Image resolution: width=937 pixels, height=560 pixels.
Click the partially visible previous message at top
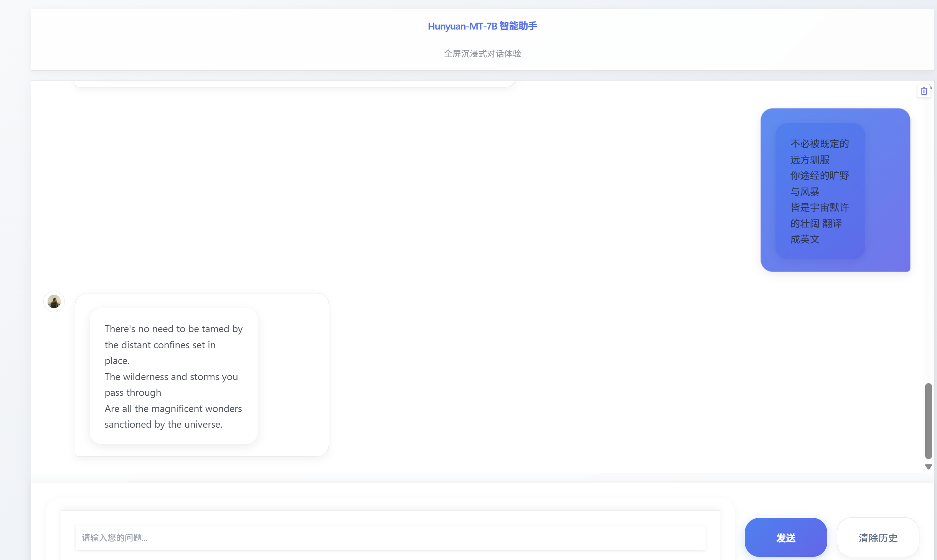tap(295, 84)
